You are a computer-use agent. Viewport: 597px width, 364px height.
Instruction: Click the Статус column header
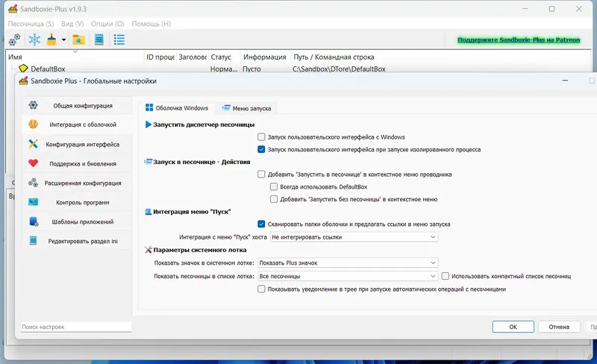click(225, 57)
